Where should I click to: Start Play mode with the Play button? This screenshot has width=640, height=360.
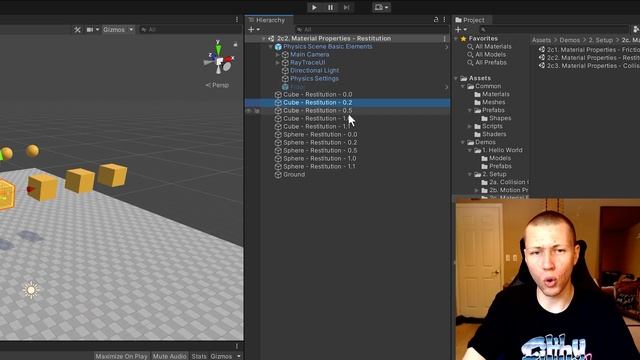tap(314, 7)
